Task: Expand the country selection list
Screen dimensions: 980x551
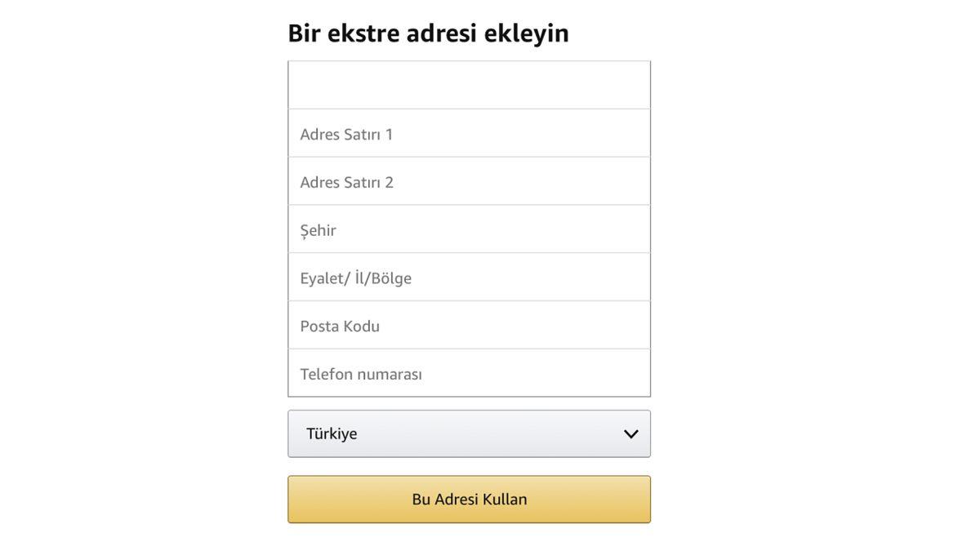Action: pos(469,433)
